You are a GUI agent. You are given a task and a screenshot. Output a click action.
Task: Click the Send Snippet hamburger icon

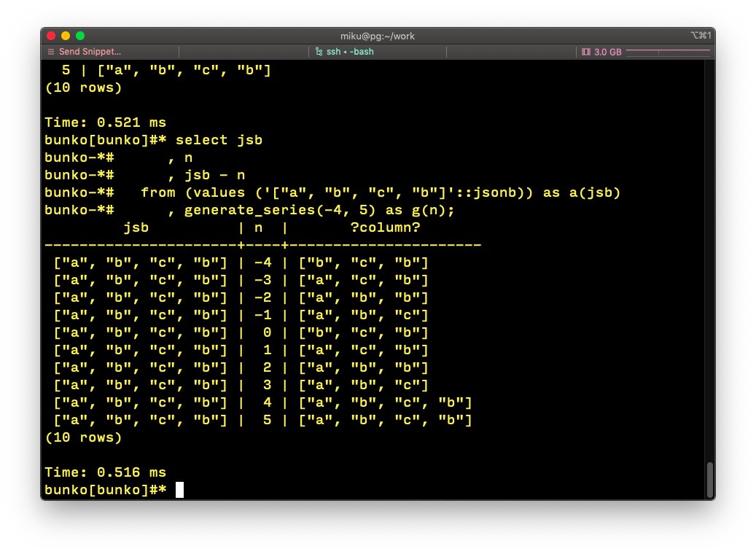pos(51,52)
